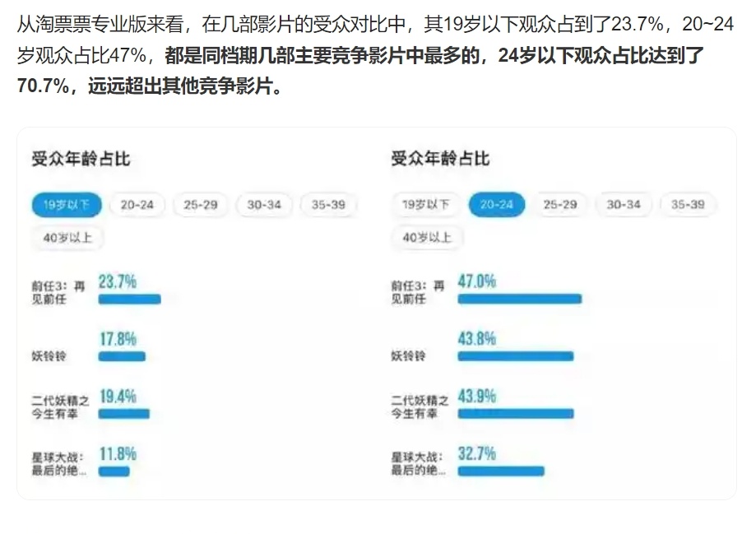Click the 19岁以下 pill in right chart
Screen dimensions: 756x534
[425, 205]
